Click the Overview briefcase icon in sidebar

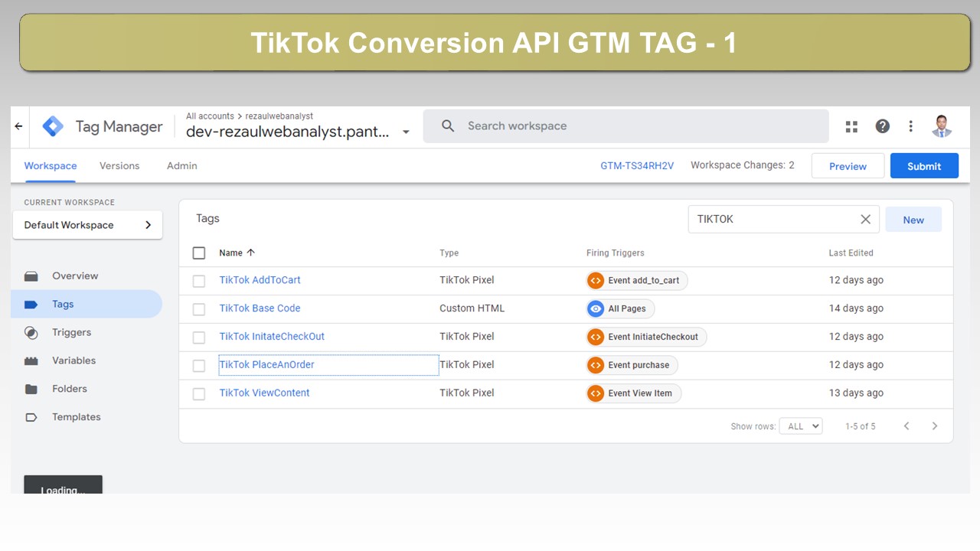pyautogui.click(x=31, y=276)
